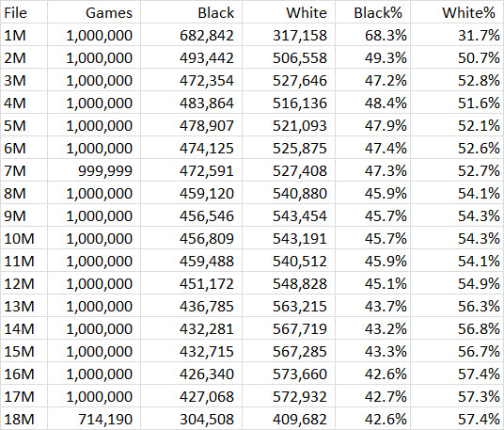Click cell with value 427,068
504x430 pixels.
(x=191, y=396)
